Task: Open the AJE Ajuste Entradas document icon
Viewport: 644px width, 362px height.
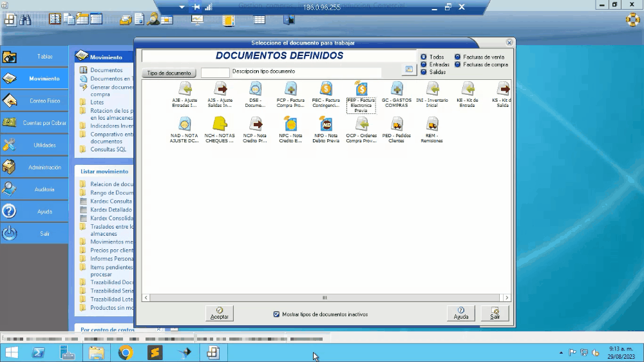Action: (185, 89)
